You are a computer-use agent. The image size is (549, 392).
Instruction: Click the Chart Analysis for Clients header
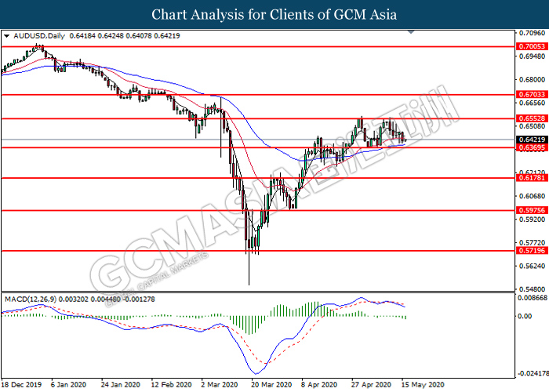(x=274, y=14)
